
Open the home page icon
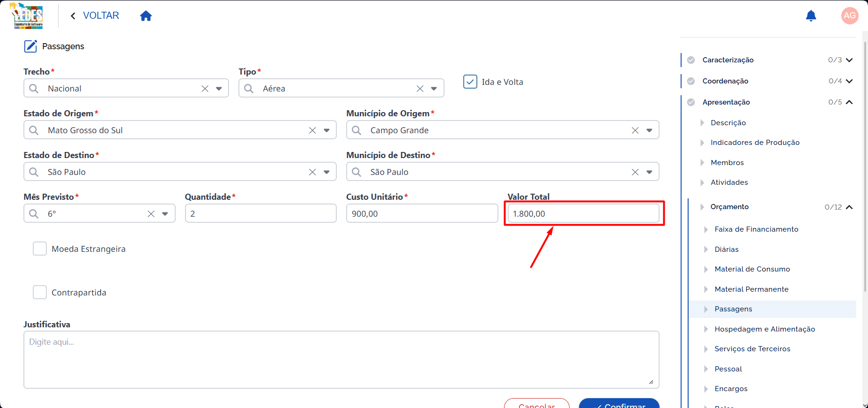tap(146, 16)
